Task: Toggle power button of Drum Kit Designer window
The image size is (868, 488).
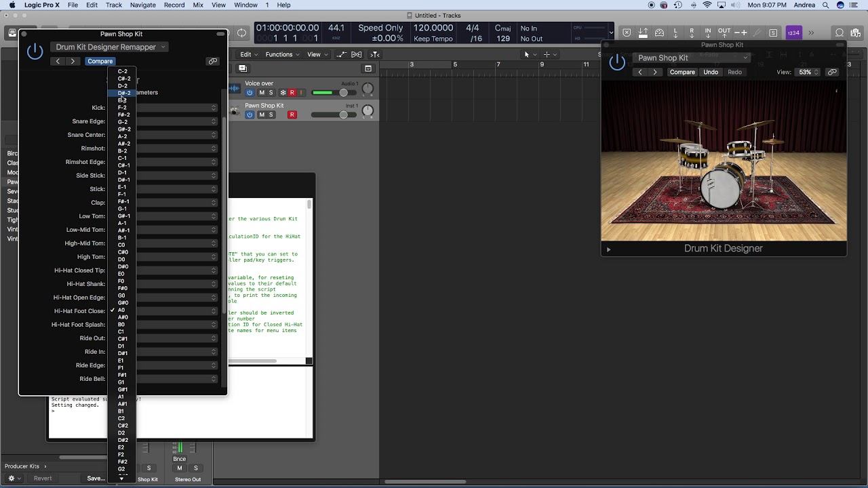Action: point(617,62)
